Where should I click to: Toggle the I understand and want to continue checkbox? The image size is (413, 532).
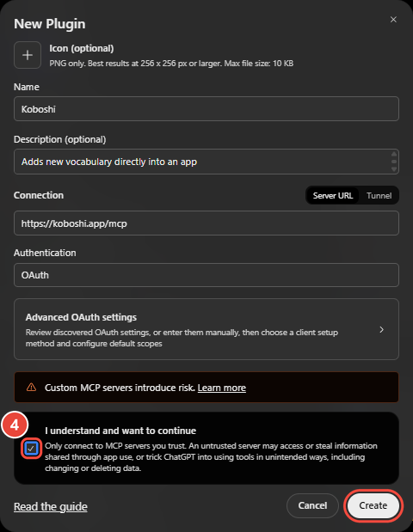31,449
